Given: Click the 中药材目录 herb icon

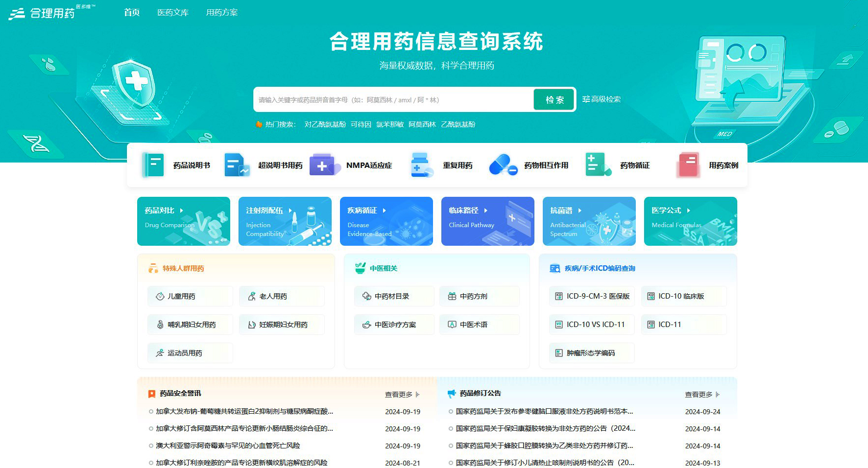Looking at the screenshot, I should (x=366, y=296).
